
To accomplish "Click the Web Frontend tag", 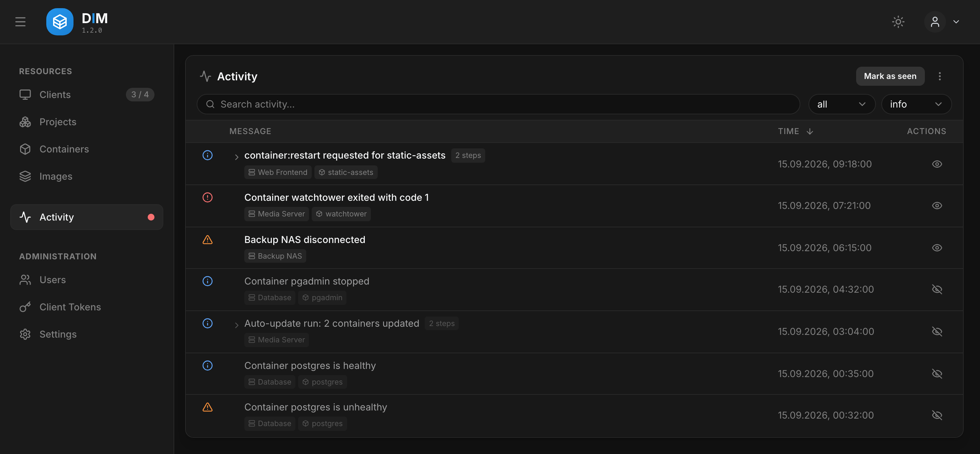I will tap(278, 173).
